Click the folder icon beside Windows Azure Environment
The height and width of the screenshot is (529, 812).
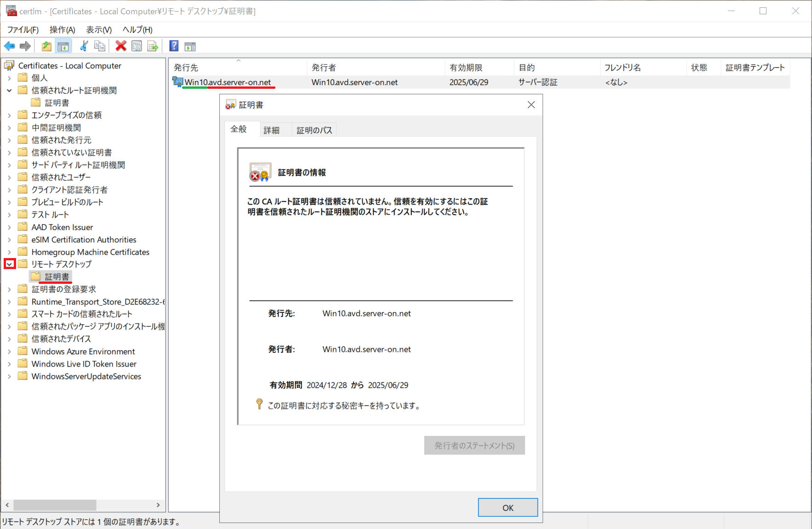click(23, 351)
